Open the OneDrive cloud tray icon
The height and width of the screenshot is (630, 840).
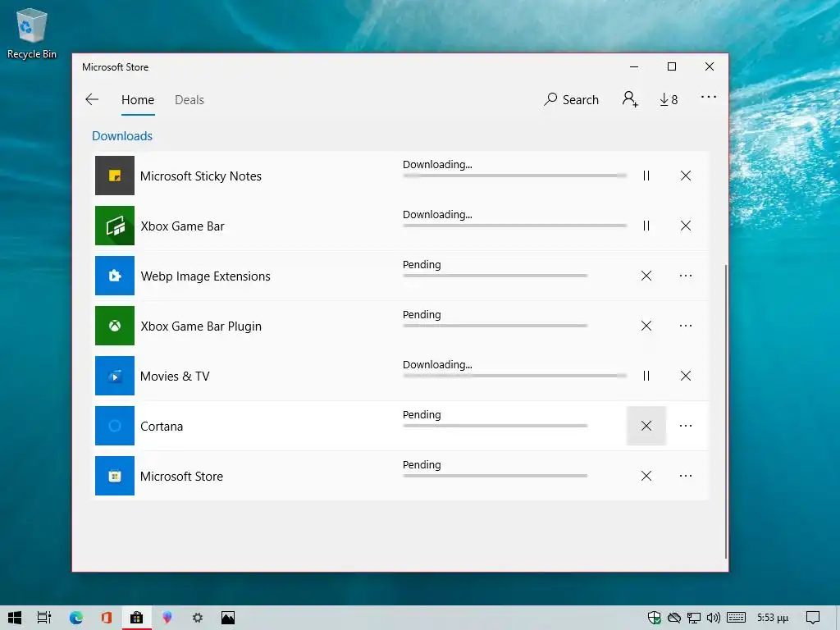674,618
